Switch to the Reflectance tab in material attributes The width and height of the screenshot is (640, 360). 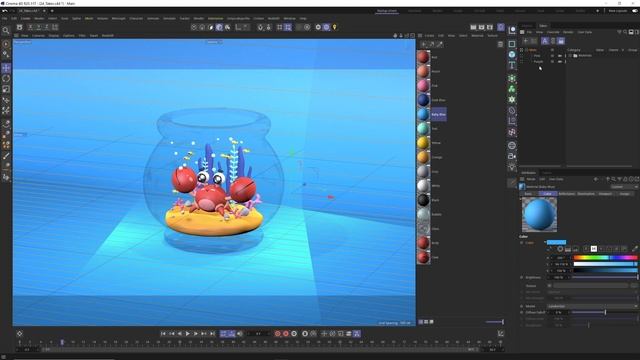567,193
